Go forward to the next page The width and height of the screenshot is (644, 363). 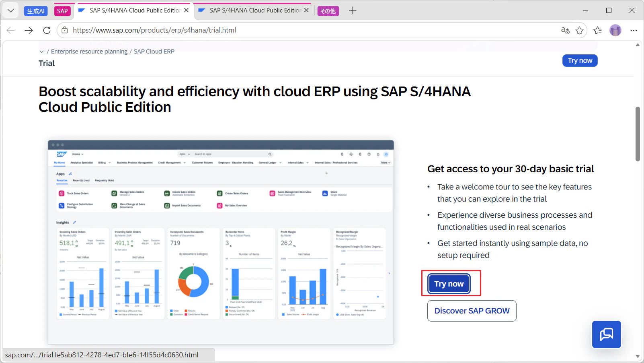[x=29, y=30]
